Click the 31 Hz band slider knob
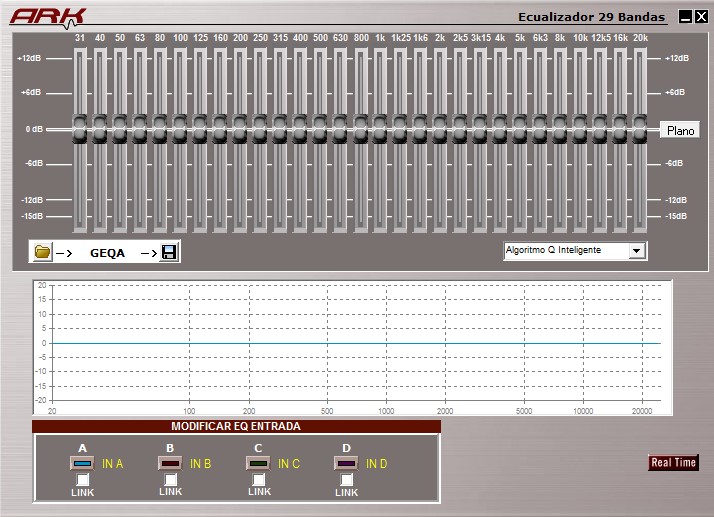Viewport: 714px width, 517px height. tap(80, 129)
